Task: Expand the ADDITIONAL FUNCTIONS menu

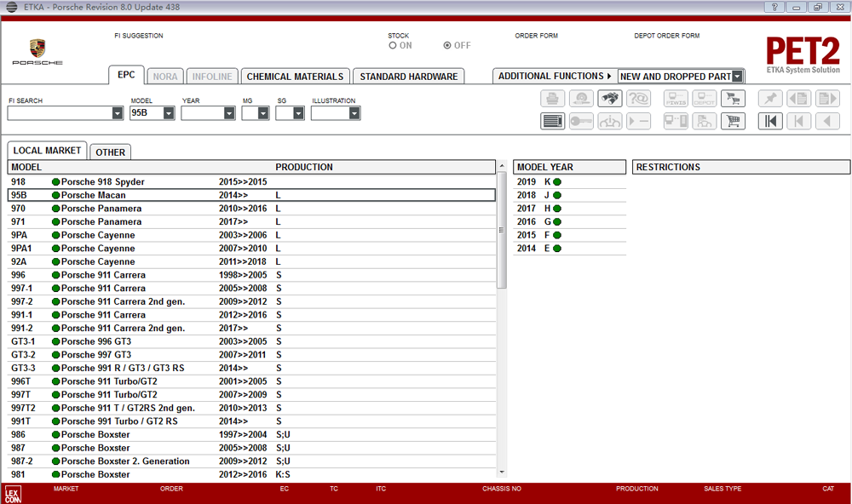Action: pos(555,76)
